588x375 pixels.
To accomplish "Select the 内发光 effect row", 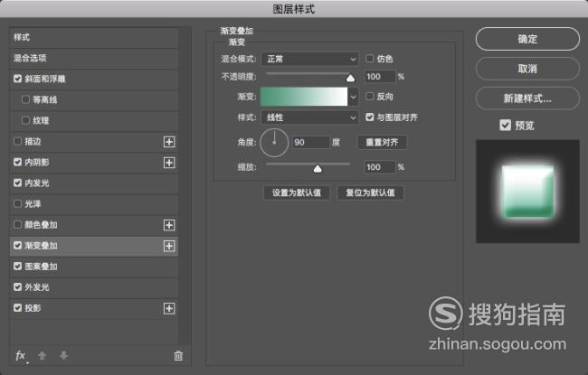I will pyautogui.click(x=94, y=183).
